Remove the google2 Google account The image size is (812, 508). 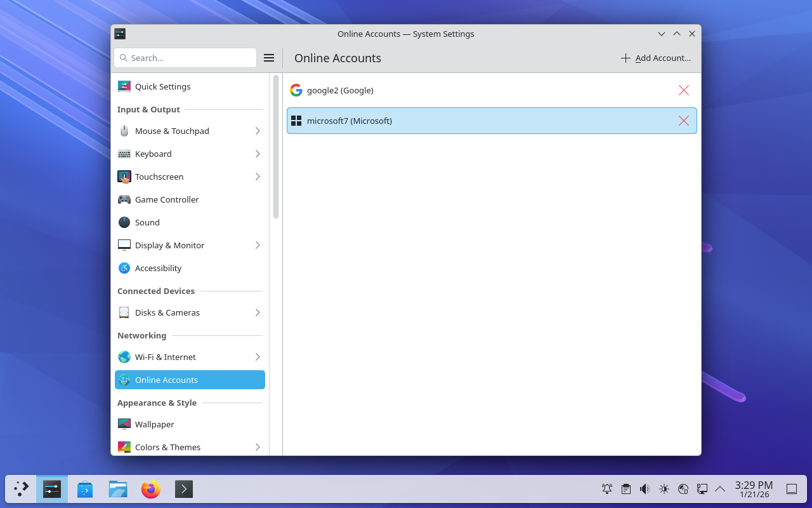[683, 90]
